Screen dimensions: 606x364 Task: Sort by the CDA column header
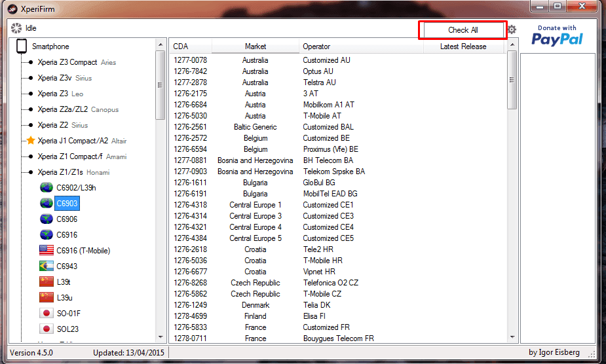191,46
